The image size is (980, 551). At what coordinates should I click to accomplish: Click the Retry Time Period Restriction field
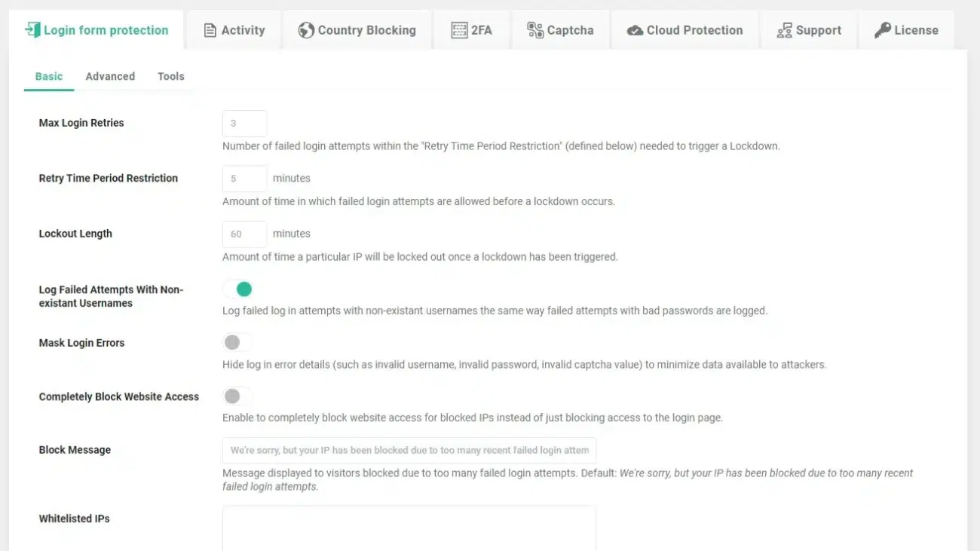[244, 178]
